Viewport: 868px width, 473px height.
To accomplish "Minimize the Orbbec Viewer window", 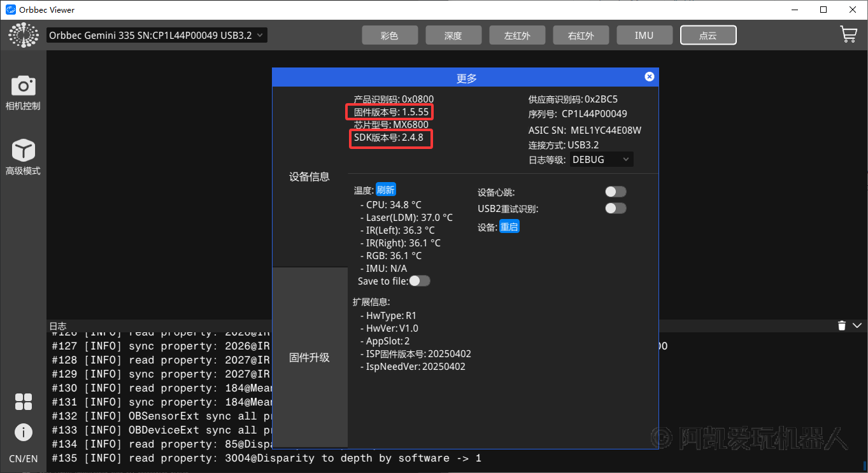I will [795, 10].
